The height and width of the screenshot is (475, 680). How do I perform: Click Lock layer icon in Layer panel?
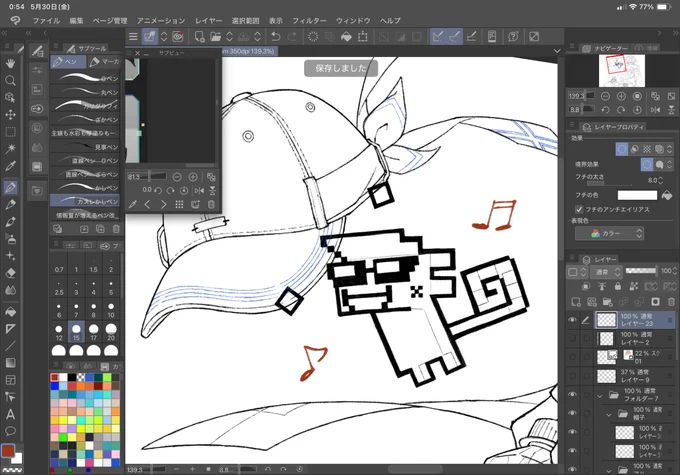pos(618,286)
